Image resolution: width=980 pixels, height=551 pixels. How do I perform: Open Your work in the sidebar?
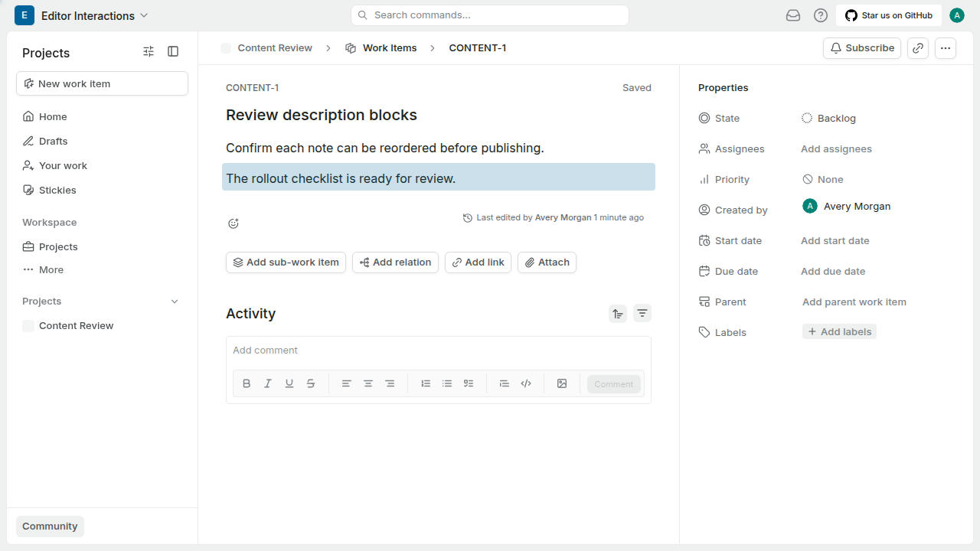point(103,166)
